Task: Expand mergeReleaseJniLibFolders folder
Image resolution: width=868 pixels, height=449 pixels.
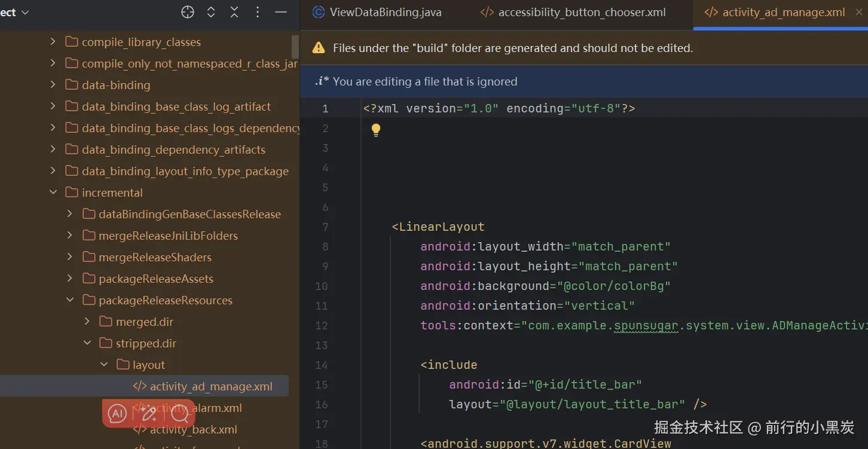Action: [70, 236]
